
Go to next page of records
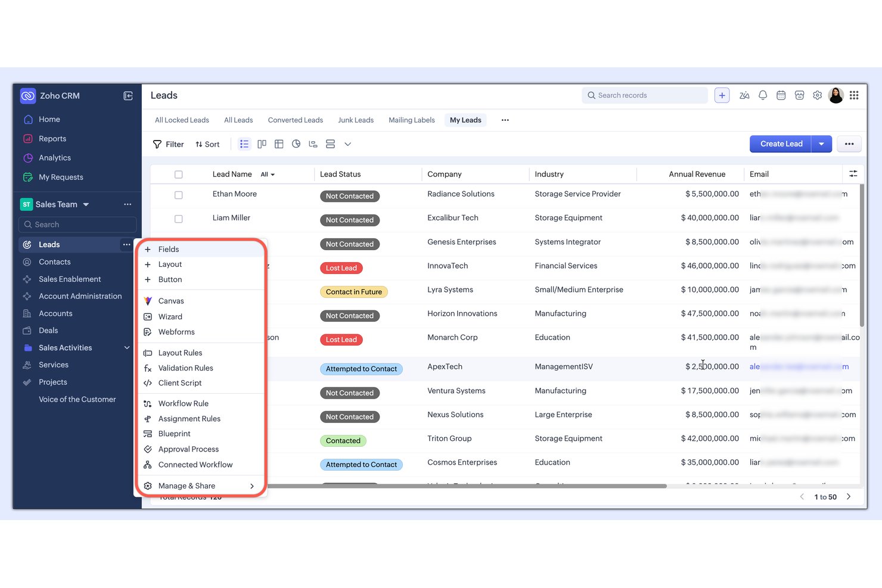pos(849,497)
